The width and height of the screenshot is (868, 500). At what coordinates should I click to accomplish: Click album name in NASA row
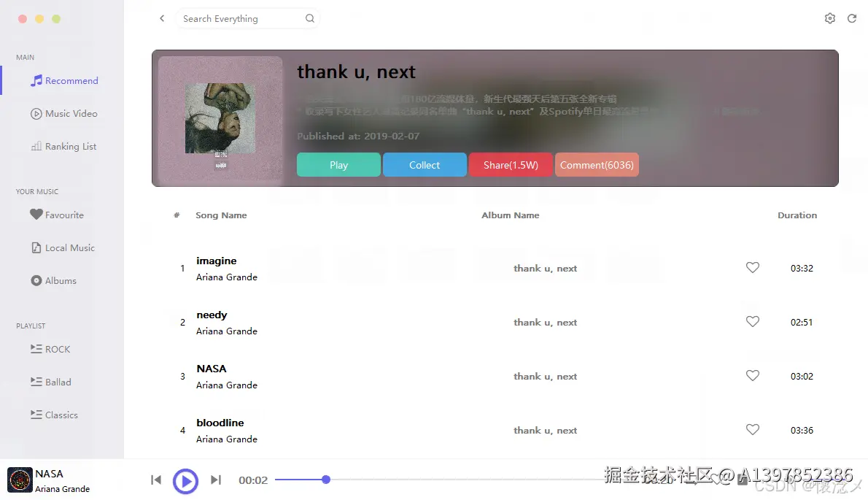tap(546, 377)
